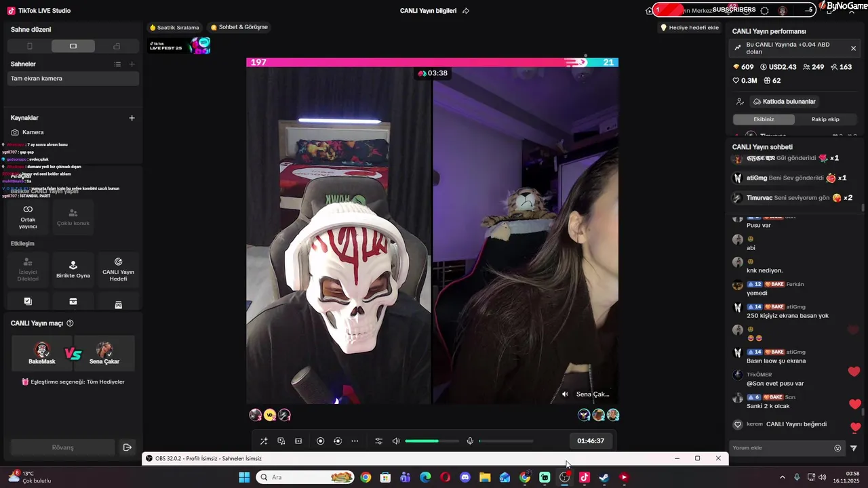Open CANLI Yayın bilgileri title
This screenshot has width=868, height=488.
(428, 11)
